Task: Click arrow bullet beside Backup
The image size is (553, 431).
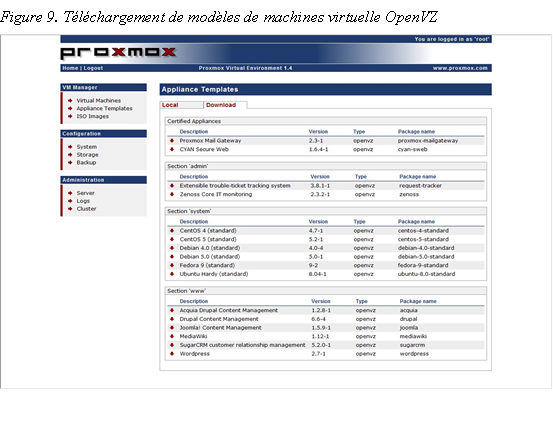Action: point(70,162)
